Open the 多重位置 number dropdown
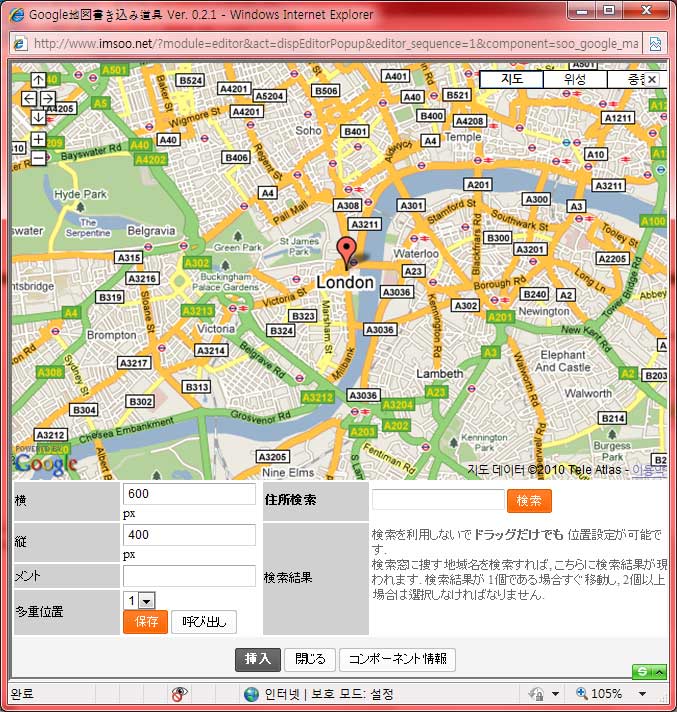677x712 pixels. point(146,601)
